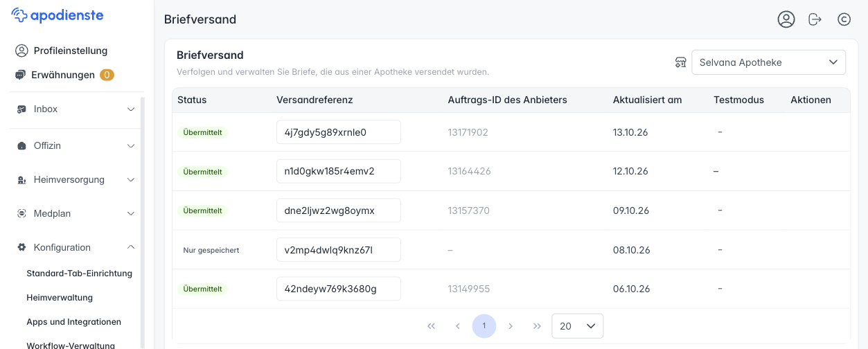Go to the previous page arrow

pyautogui.click(x=457, y=325)
